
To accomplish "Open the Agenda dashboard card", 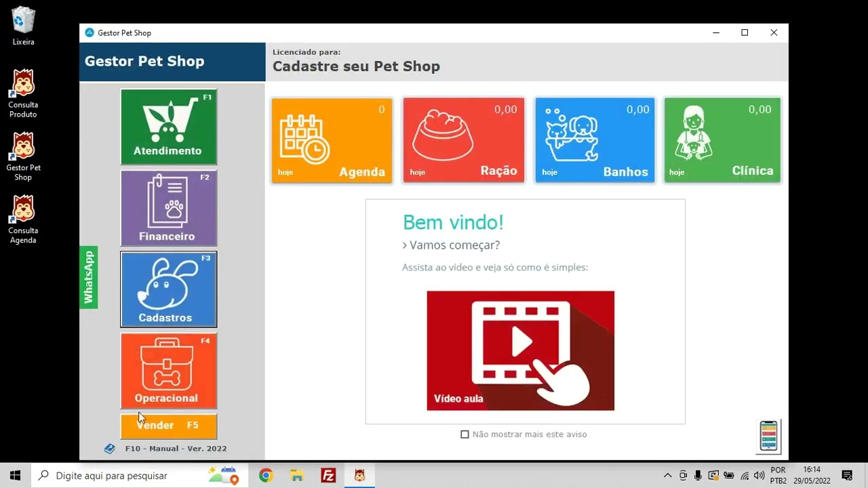I will click(332, 140).
